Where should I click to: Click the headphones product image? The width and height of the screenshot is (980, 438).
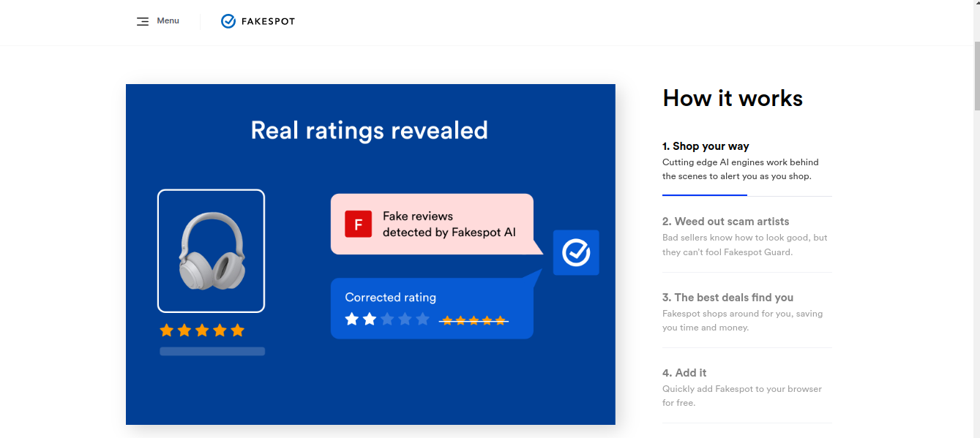(211, 251)
